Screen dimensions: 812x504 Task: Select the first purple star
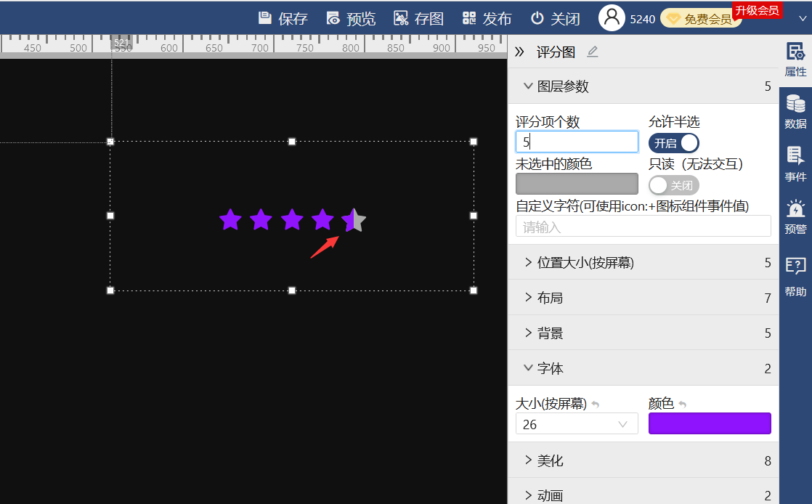[230, 219]
